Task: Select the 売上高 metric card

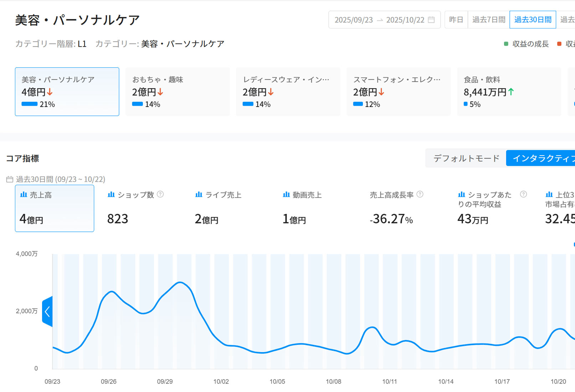Action: [55, 208]
